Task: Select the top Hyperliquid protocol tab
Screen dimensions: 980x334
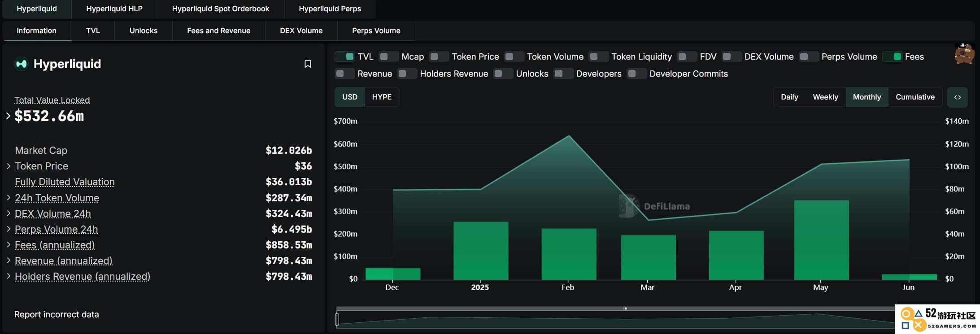Action: click(x=37, y=9)
